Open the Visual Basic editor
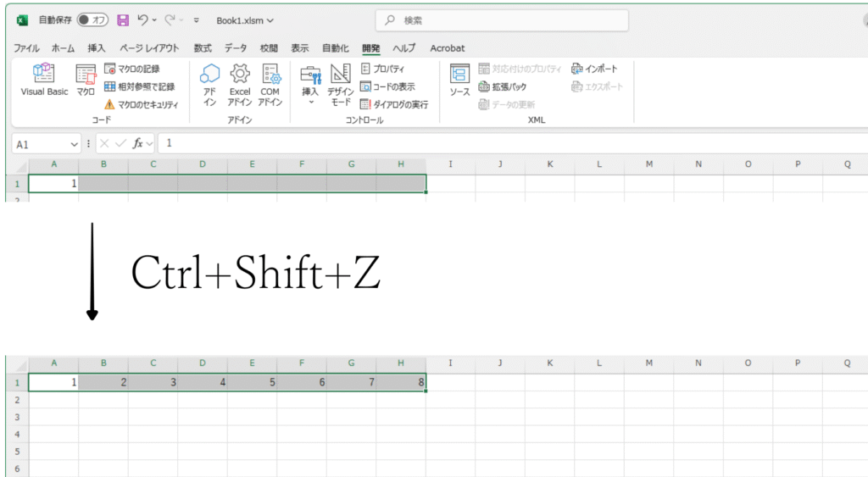868x477 pixels. (x=44, y=80)
